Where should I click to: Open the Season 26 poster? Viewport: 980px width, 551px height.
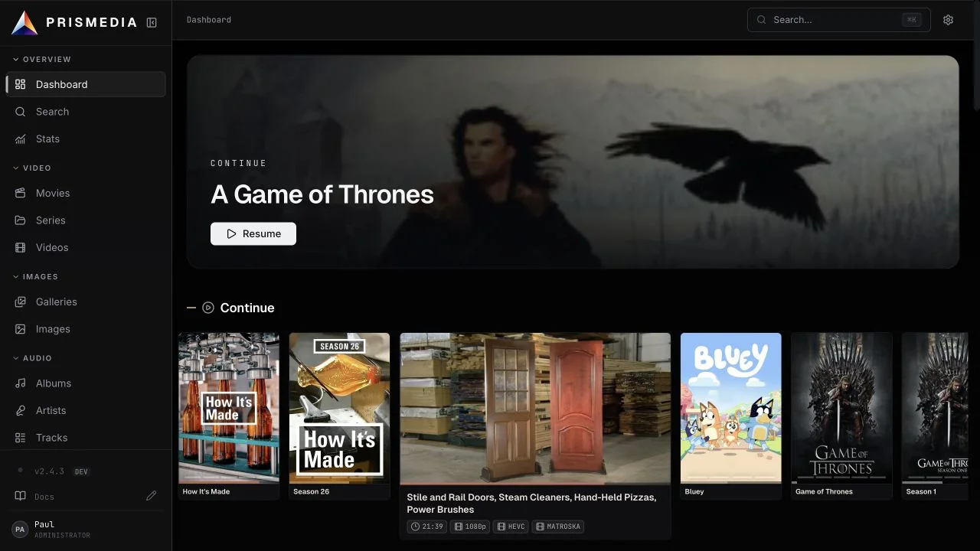[339, 408]
